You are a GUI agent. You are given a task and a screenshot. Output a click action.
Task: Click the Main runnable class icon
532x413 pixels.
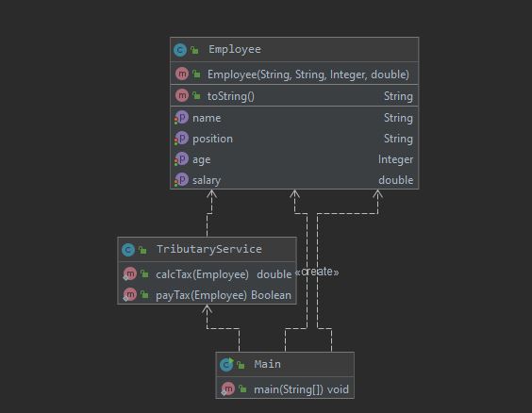click(226, 365)
